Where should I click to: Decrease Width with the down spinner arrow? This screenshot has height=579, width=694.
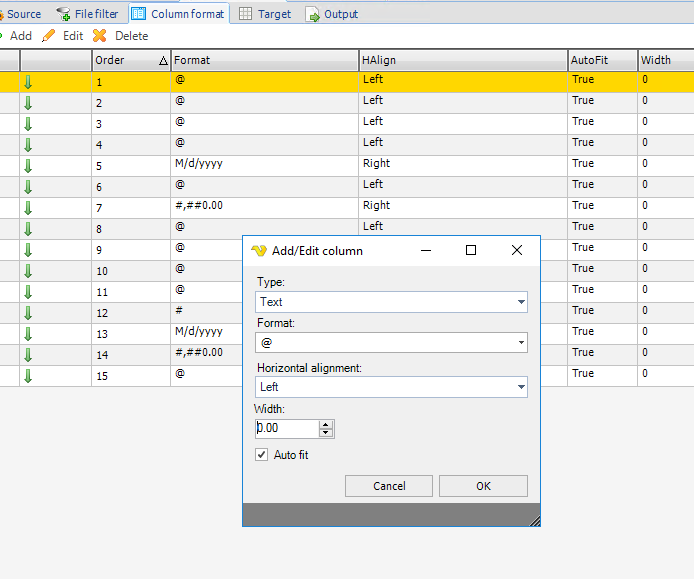click(326, 433)
